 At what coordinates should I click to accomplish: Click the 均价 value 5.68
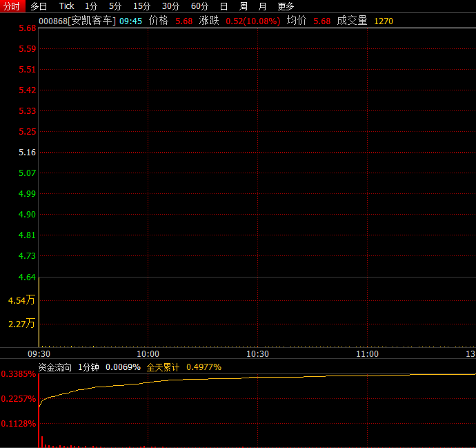[x=321, y=21]
